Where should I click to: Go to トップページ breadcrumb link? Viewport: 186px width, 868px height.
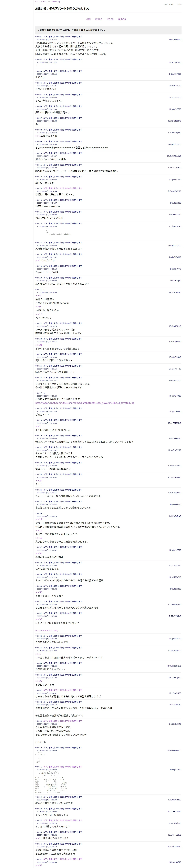tap(41, 2)
